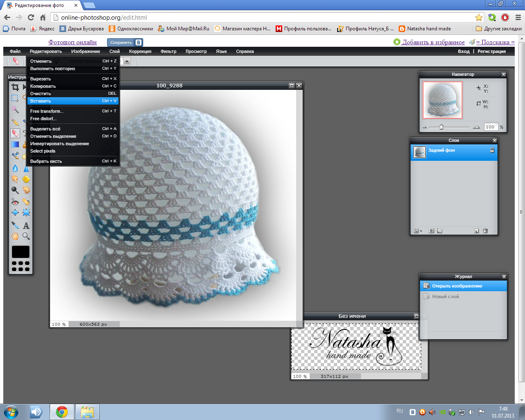Select the Crop tool

coord(15,87)
